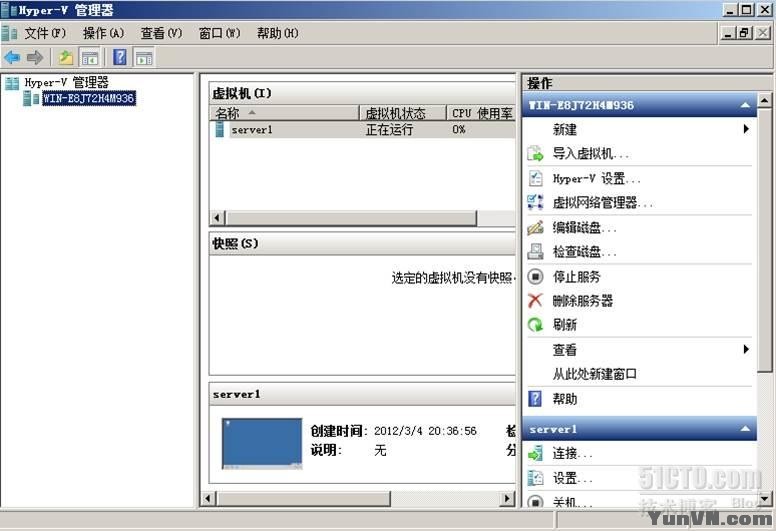Click the 虚拟网络管理器 icon
Image resolution: width=776 pixels, height=531 pixels.
[x=535, y=202]
